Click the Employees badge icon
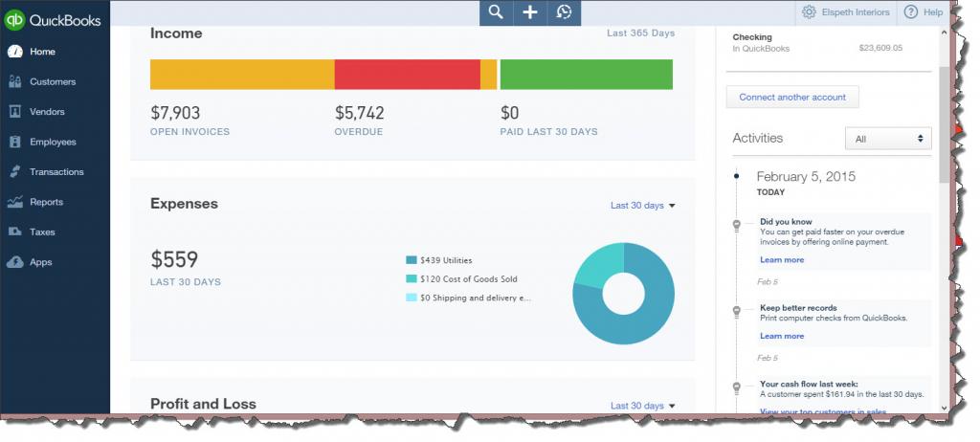 (x=15, y=142)
